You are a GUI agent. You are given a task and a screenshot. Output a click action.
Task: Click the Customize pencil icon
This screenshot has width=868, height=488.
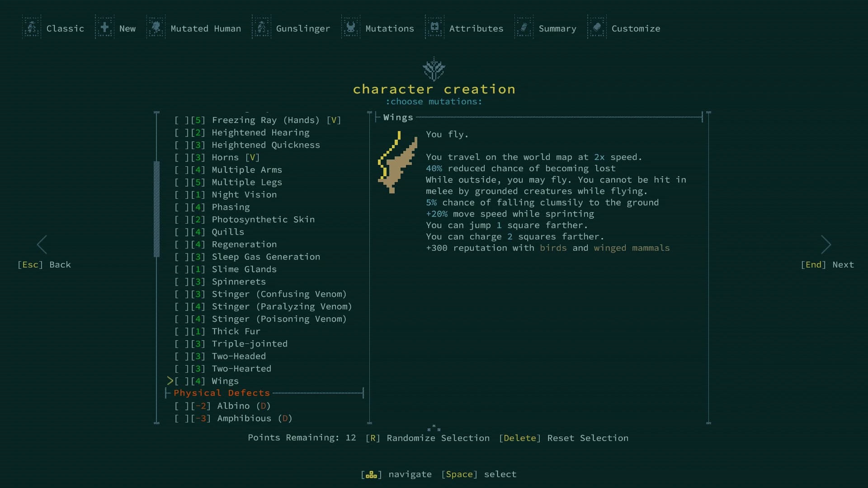point(597,27)
